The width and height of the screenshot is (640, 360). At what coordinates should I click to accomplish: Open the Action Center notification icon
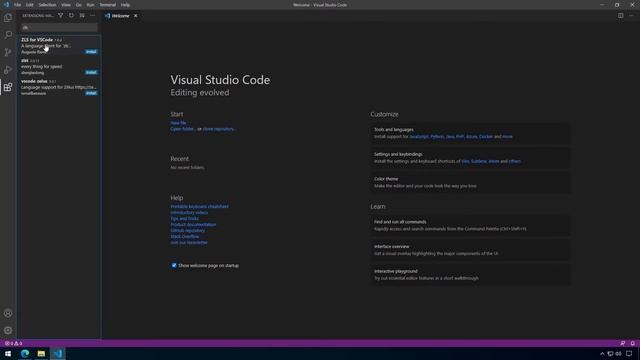pyautogui.click(x=629, y=353)
